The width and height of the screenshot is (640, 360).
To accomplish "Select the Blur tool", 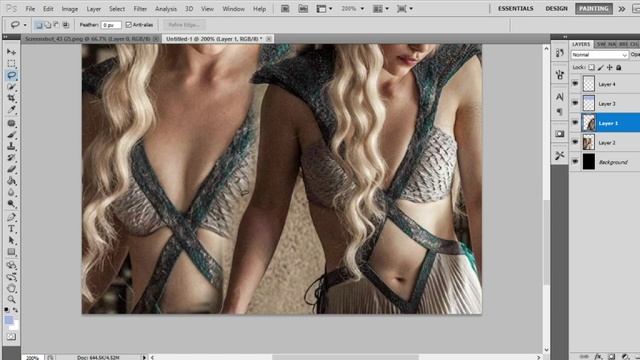I will click(11, 192).
